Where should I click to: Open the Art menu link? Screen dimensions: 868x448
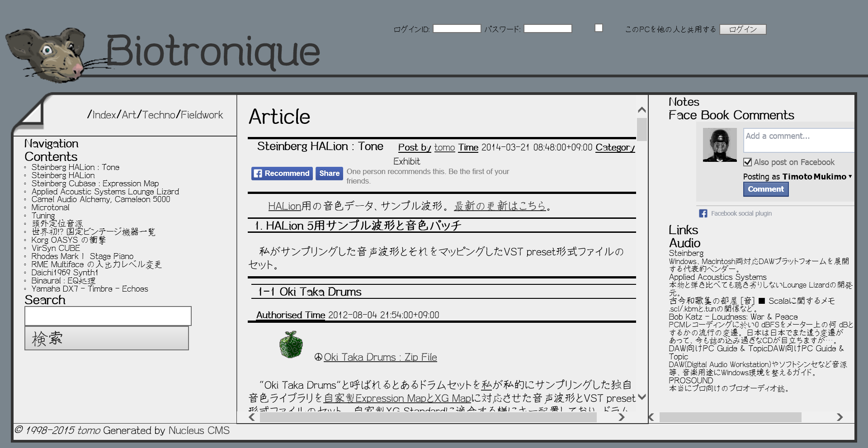(x=129, y=115)
